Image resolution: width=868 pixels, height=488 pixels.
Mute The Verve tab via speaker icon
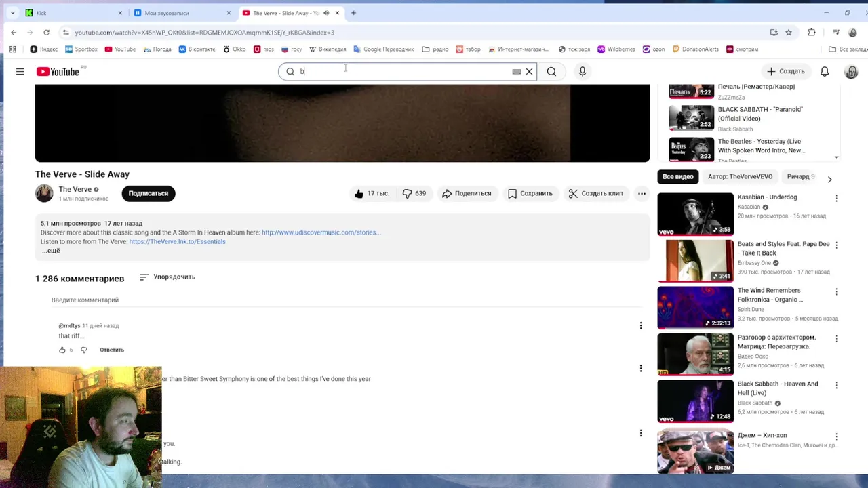tap(326, 13)
